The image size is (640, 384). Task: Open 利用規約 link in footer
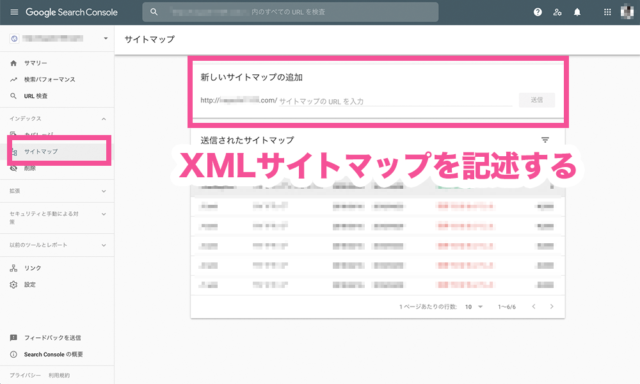[59, 375]
